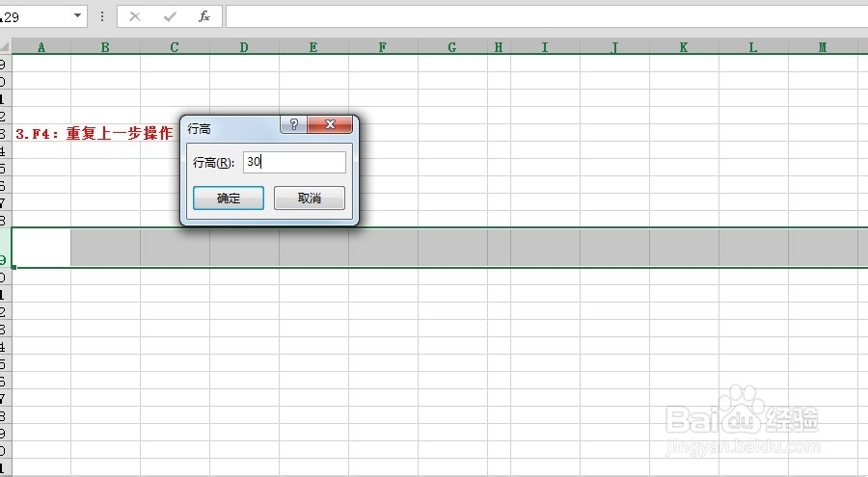Click the cell with text 3.F4：重复上一步操作

tap(95, 133)
